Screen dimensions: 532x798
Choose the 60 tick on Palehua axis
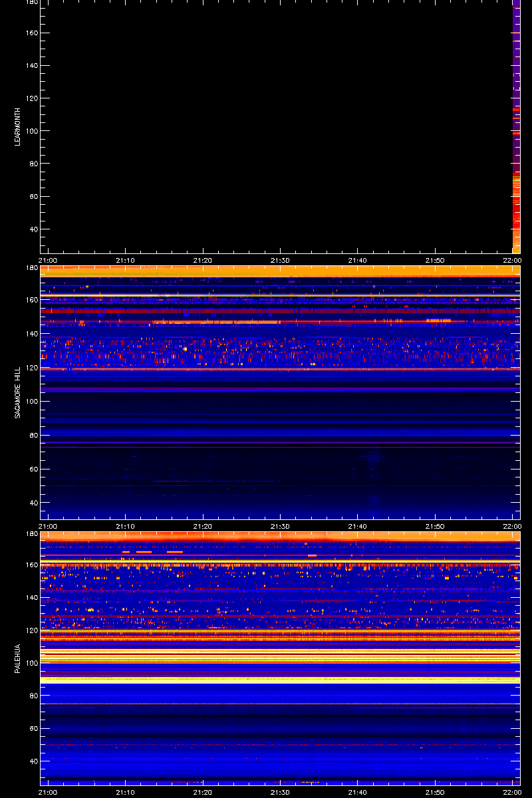pyautogui.click(x=33, y=728)
